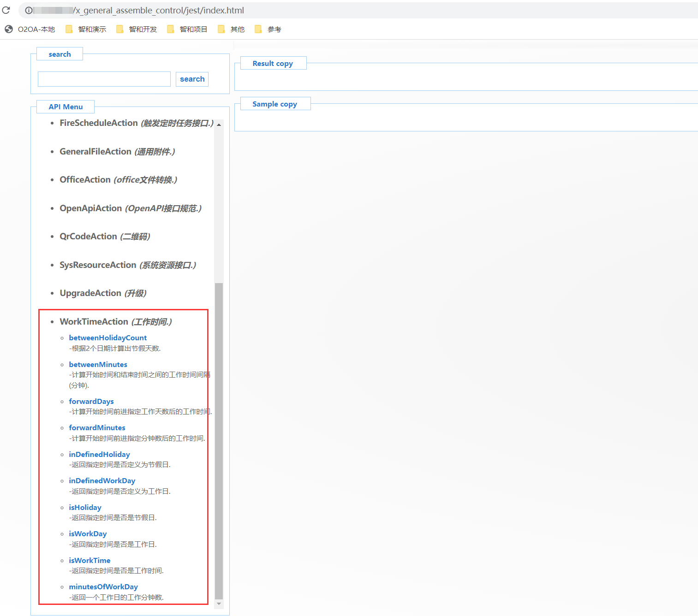Expand UpgradeAction in API menu

(x=103, y=293)
